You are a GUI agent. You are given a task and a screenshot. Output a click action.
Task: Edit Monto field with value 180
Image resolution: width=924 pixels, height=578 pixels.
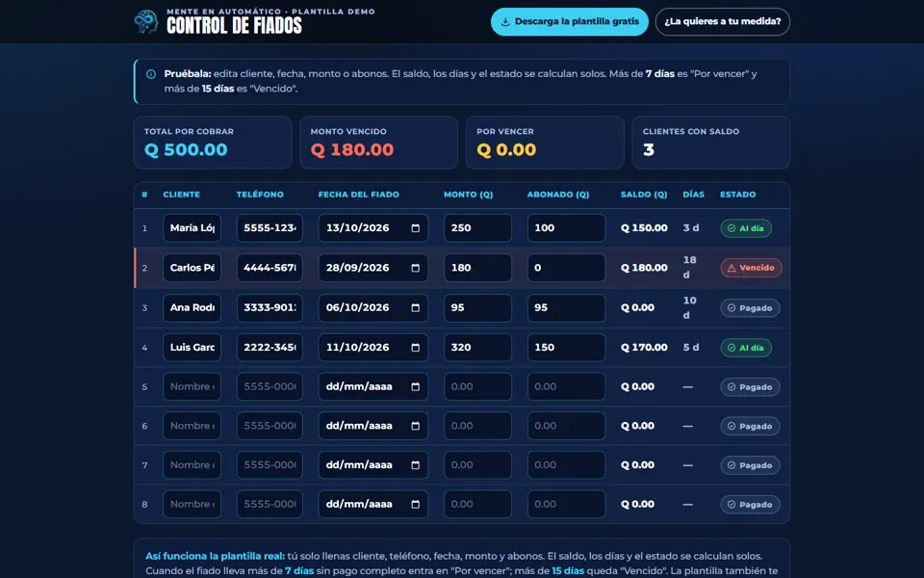478,268
